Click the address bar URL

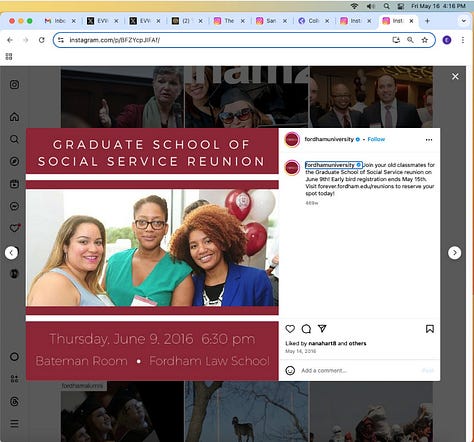[115, 40]
